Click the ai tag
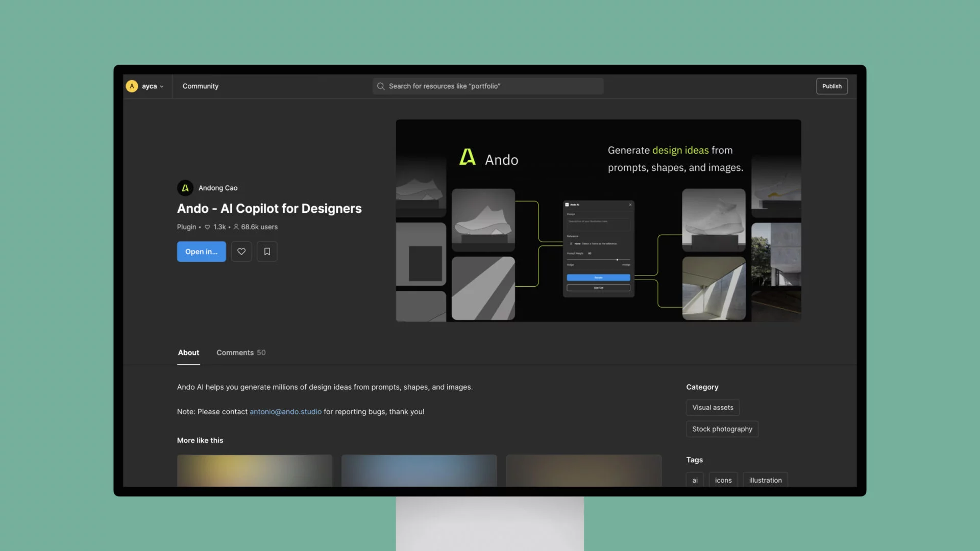 (x=695, y=480)
